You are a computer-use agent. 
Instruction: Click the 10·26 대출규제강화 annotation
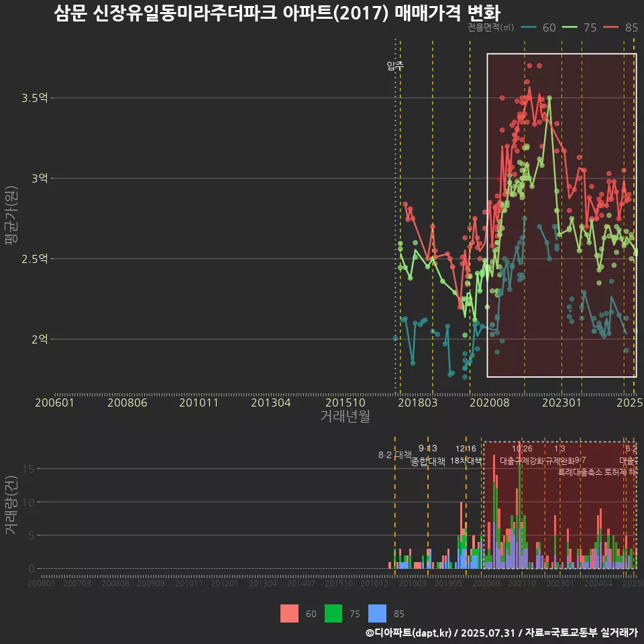coord(522,455)
